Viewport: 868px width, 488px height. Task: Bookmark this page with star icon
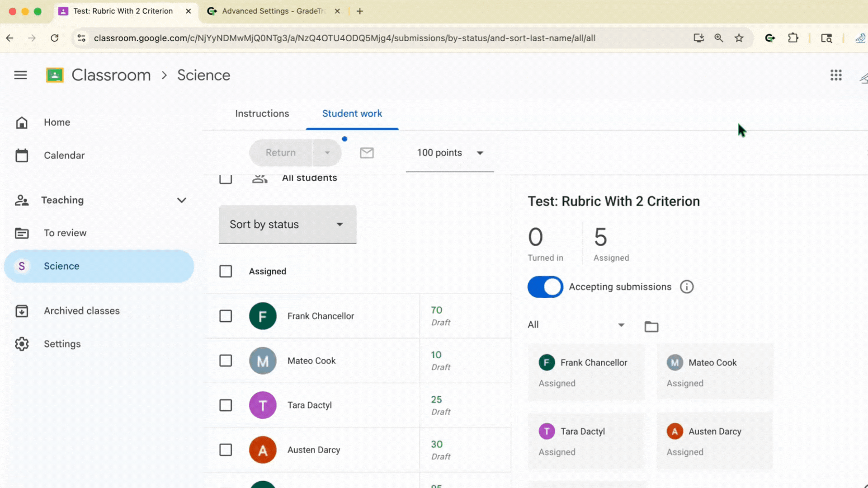pos(739,38)
